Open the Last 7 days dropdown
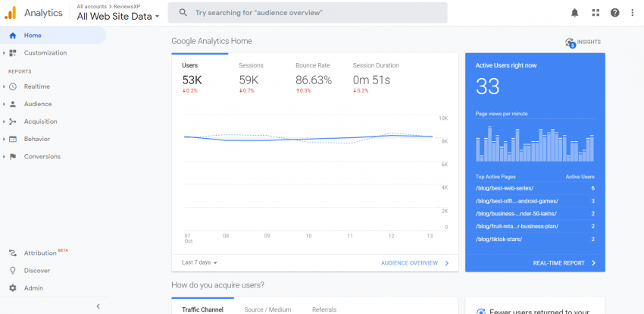This screenshot has width=644, height=314. [199, 262]
